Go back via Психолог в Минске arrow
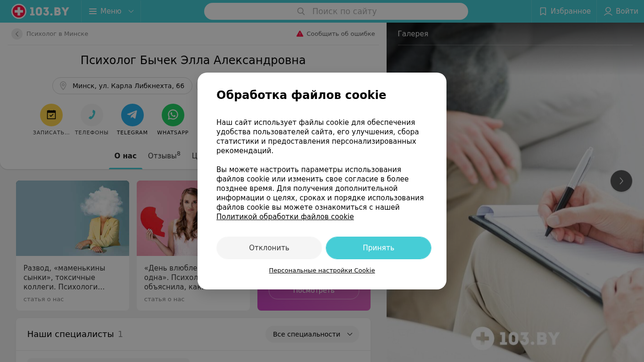 click(17, 34)
